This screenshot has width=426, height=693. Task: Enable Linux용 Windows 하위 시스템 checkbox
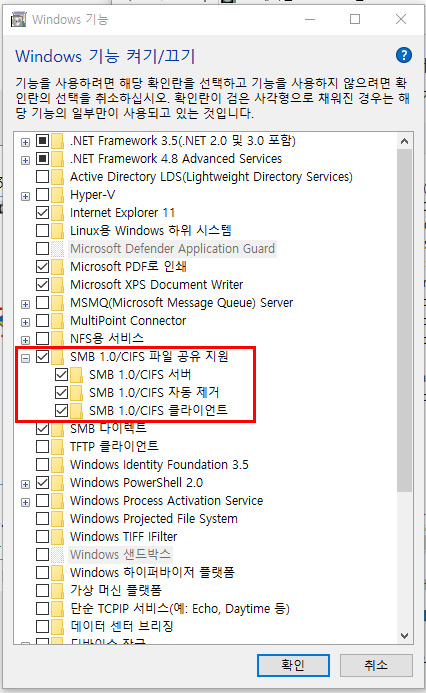coord(42,231)
